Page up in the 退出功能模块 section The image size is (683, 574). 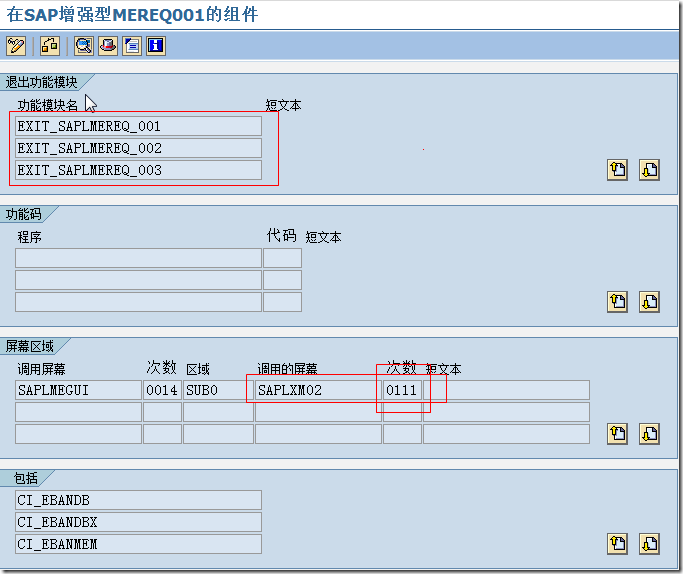618,170
